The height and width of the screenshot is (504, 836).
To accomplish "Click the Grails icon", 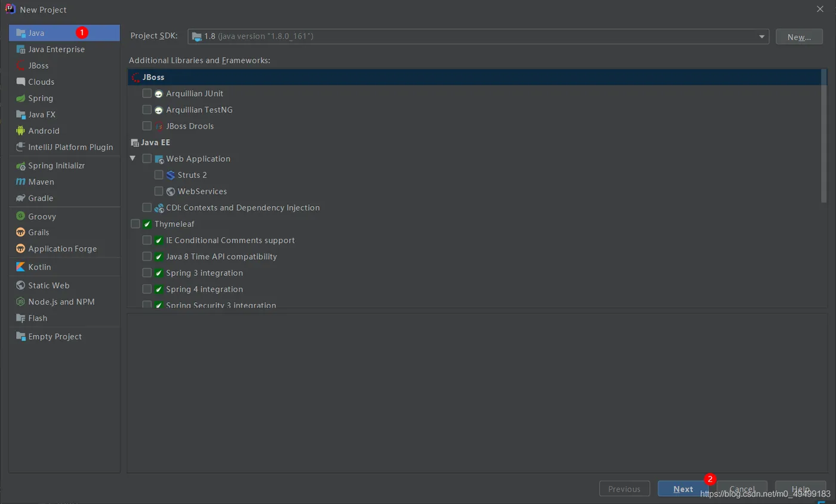I will coord(21,232).
